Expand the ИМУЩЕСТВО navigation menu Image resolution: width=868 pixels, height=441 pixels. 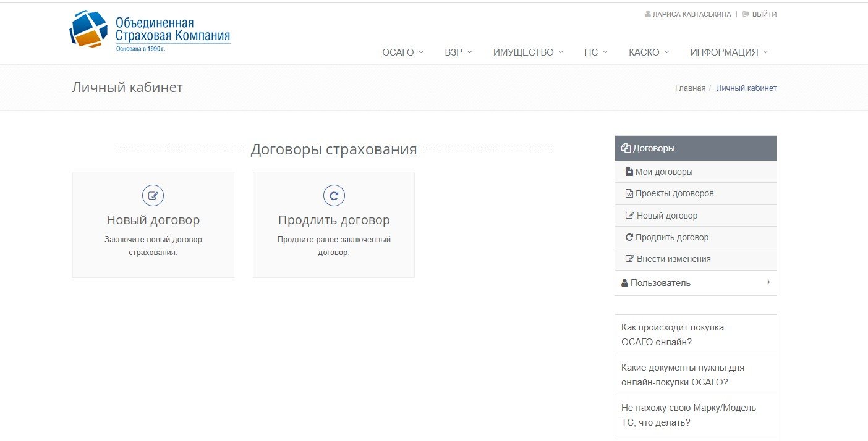point(527,52)
